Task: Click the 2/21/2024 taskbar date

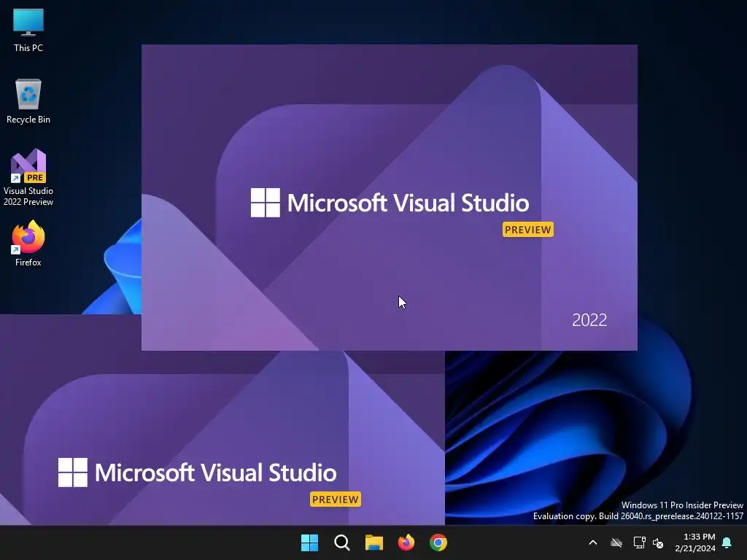Action: point(695,548)
